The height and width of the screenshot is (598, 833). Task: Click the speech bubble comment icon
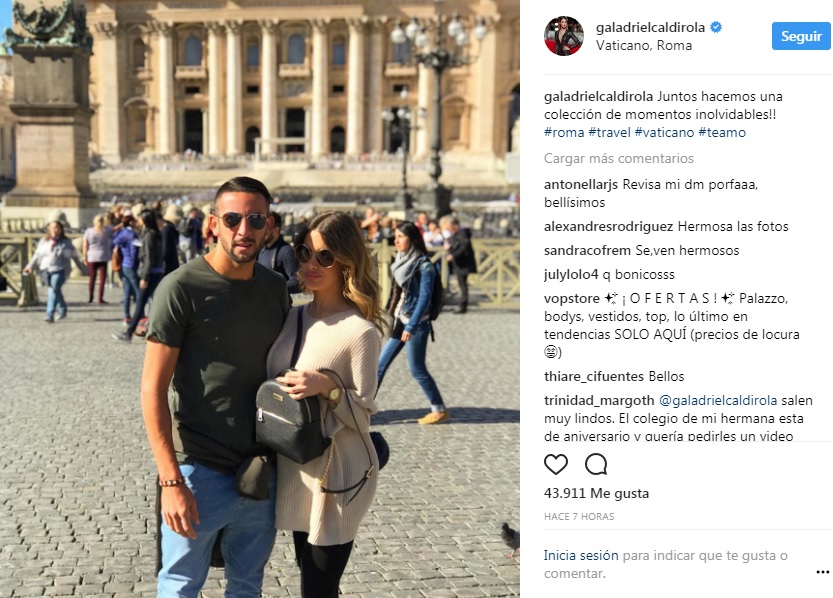pos(596,464)
